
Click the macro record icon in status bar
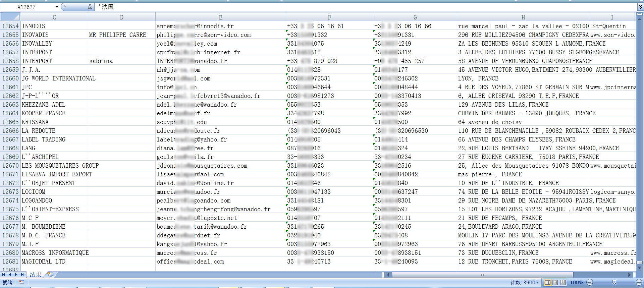22,282
